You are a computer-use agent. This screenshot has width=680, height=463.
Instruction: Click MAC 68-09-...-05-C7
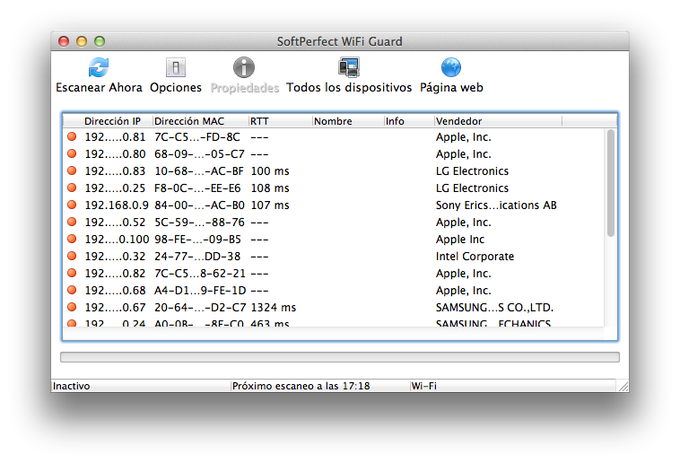[x=199, y=154]
